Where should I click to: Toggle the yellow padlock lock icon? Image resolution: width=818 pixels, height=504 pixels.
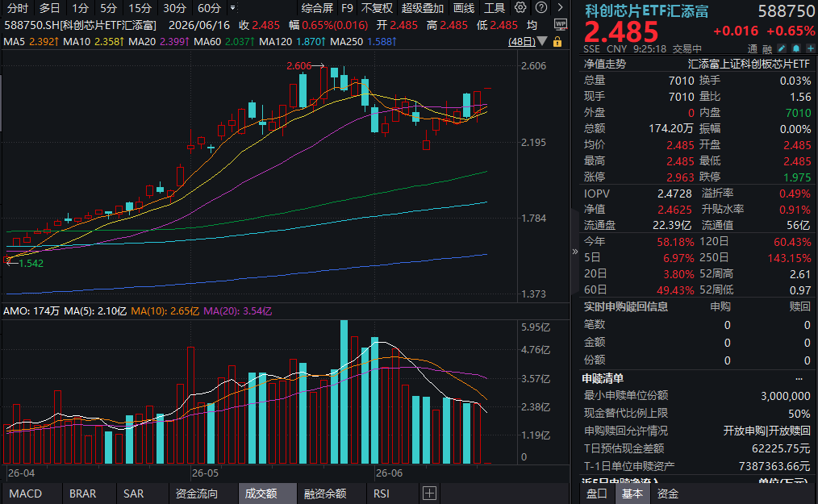coord(557,42)
